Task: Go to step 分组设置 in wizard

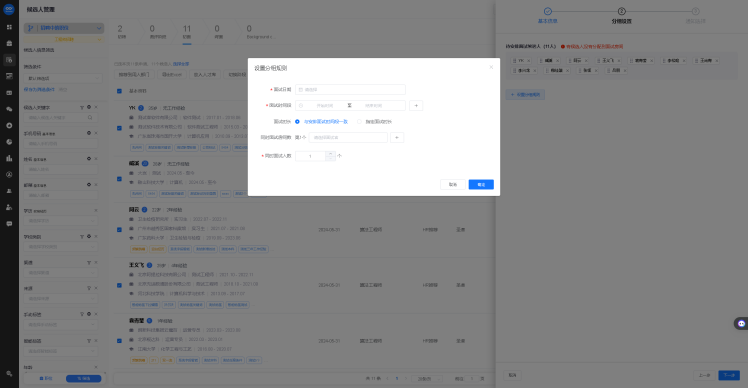Action: [621, 16]
